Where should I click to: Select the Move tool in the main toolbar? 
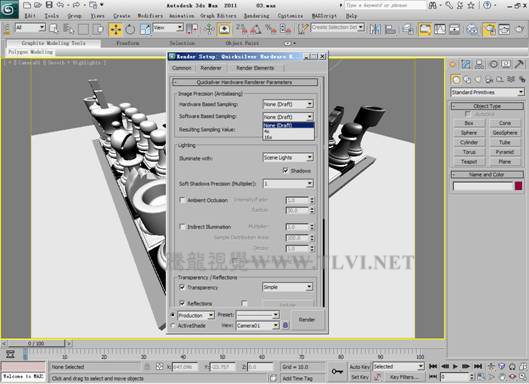[x=115, y=30]
